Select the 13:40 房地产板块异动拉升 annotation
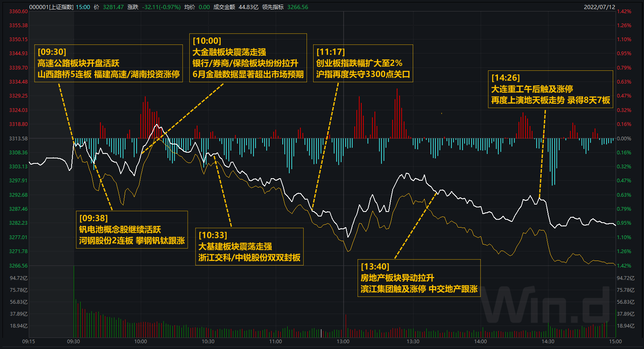The width and height of the screenshot is (644, 349). [419, 278]
